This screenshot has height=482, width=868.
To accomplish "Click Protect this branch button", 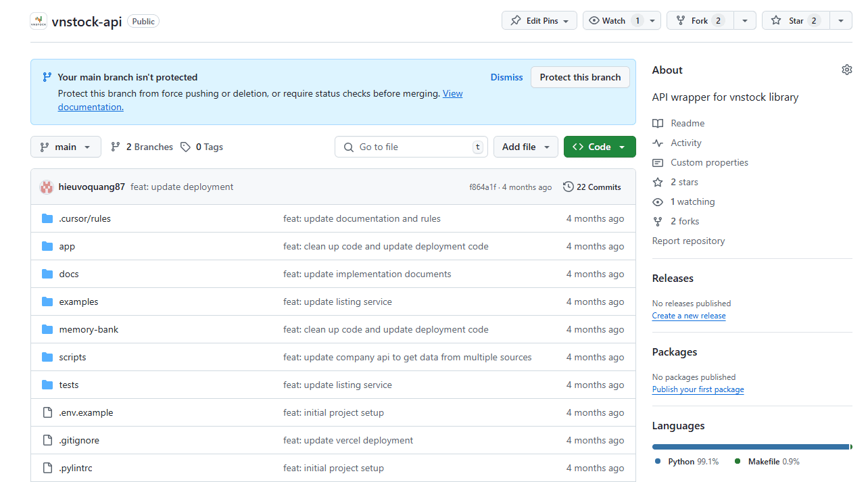I will pyautogui.click(x=580, y=77).
